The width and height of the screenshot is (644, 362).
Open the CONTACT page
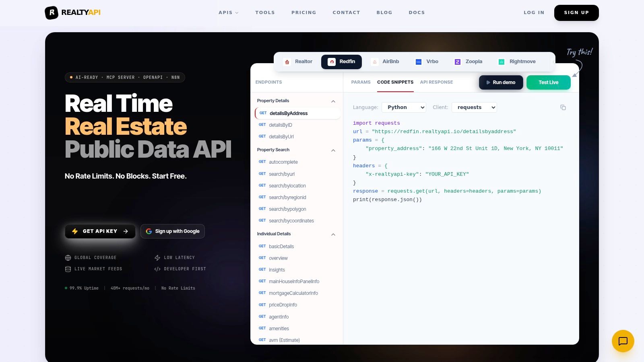pos(346,12)
